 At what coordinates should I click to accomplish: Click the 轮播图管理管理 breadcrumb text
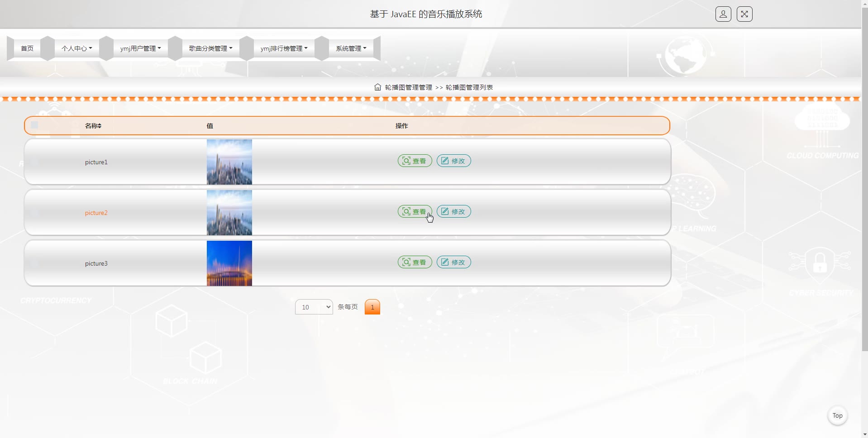click(x=409, y=87)
